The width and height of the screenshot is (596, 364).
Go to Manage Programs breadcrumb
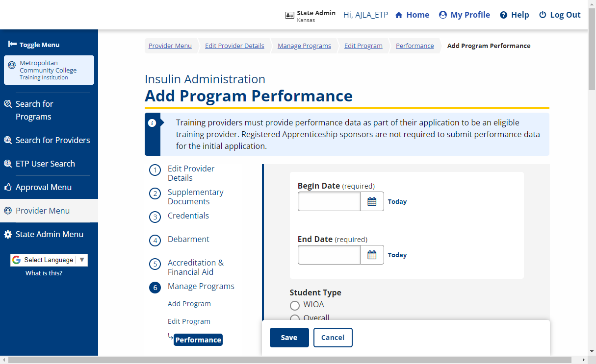[x=304, y=46]
